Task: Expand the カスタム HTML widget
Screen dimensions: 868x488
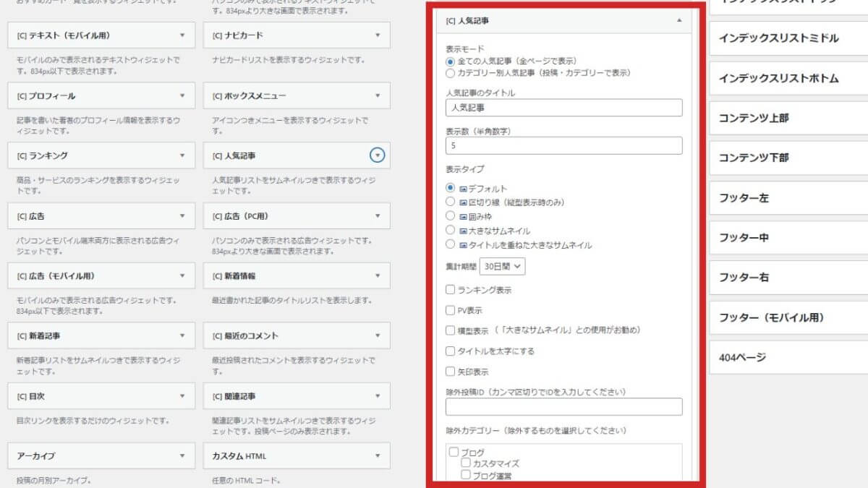Action: (376, 455)
